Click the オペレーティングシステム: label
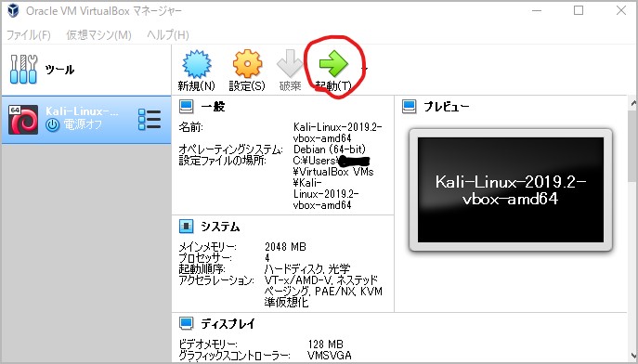 tap(230, 149)
